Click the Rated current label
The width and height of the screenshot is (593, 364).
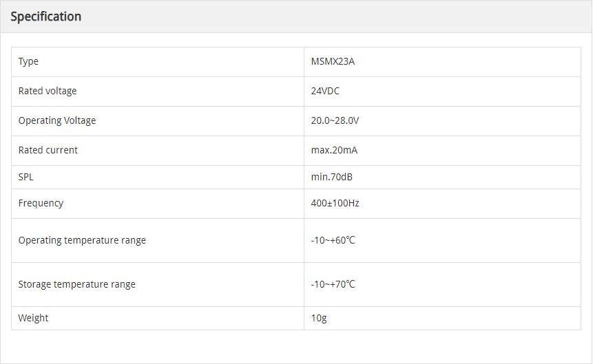point(48,151)
